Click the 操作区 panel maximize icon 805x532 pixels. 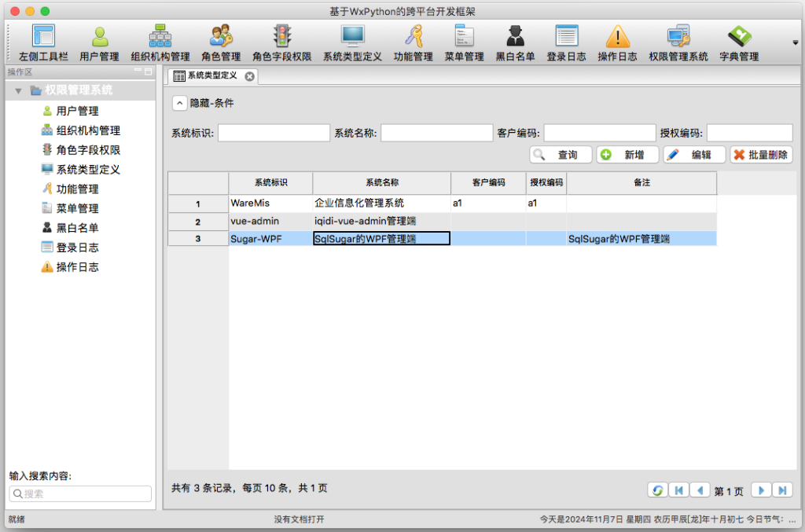pos(149,72)
